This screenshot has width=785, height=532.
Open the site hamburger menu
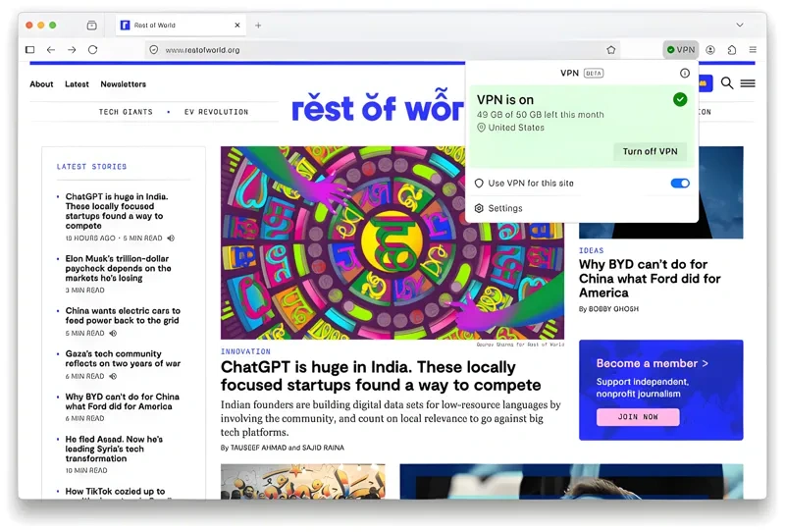[748, 83]
